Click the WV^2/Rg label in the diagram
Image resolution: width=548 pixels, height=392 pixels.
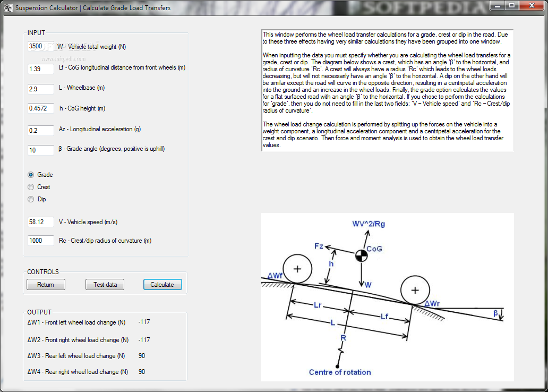coord(369,224)
